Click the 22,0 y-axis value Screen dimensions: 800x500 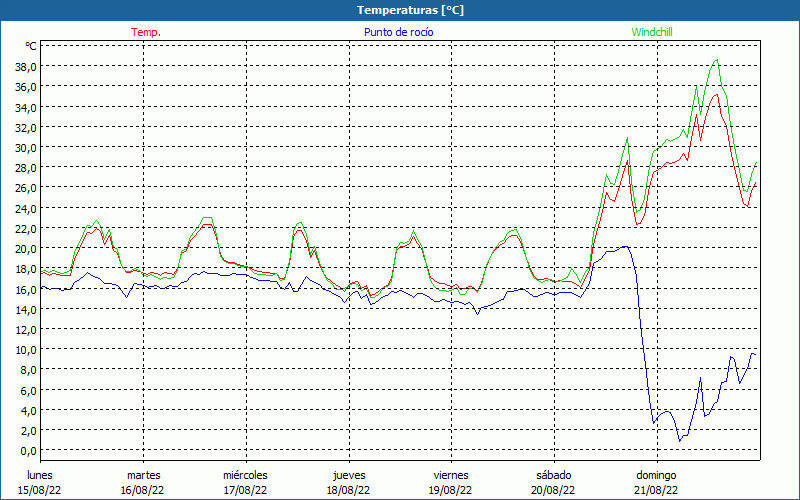pos(27,228)
